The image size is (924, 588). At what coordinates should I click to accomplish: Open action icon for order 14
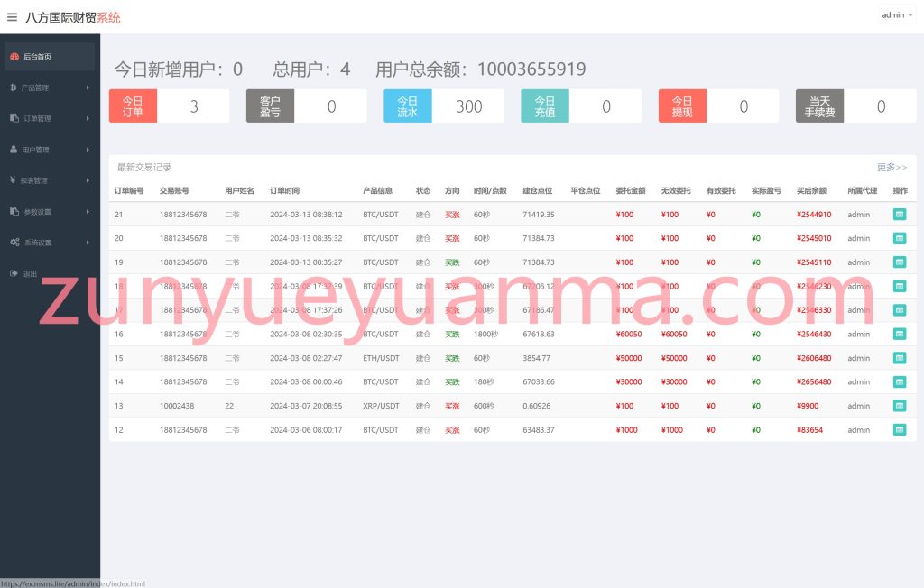pyautogui.click(x=900, y=381)
